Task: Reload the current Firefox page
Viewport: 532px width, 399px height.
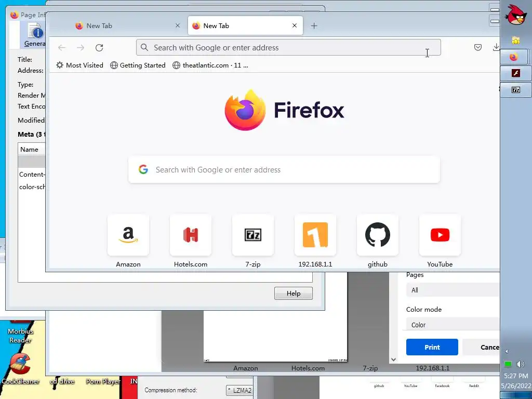Action: tap(99, 48)
